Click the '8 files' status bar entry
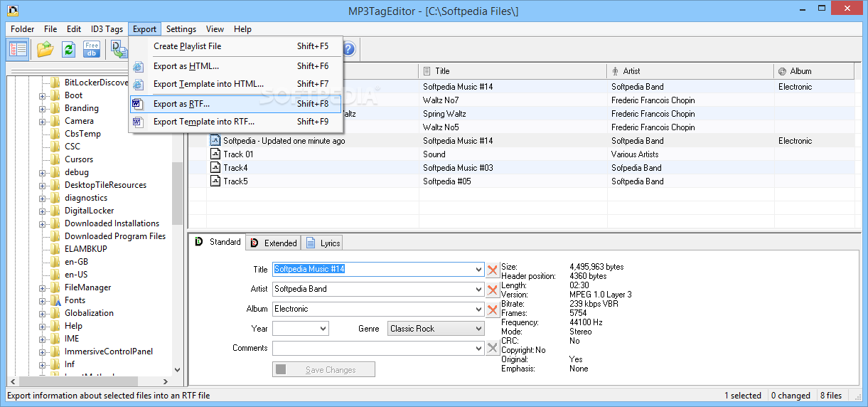 point(831,396)
